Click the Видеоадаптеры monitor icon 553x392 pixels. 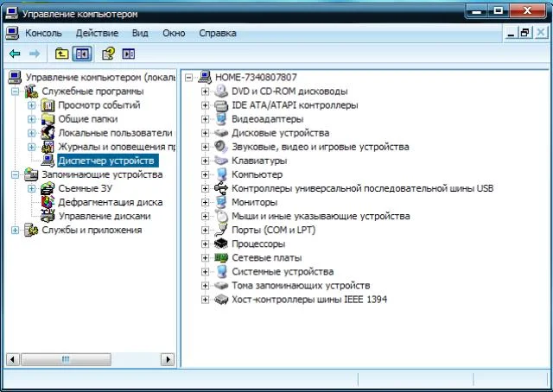[x=221, y=119]
